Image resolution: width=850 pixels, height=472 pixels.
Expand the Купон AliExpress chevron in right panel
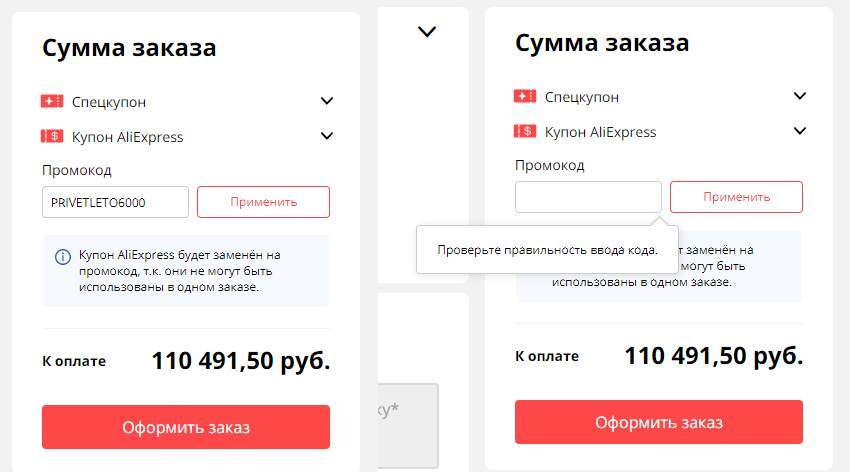799,131
